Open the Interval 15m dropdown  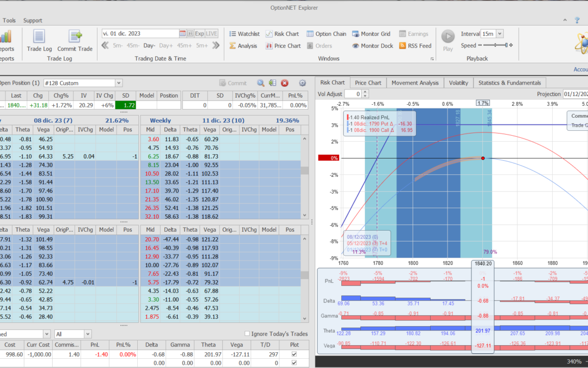[x=499, y=34]
